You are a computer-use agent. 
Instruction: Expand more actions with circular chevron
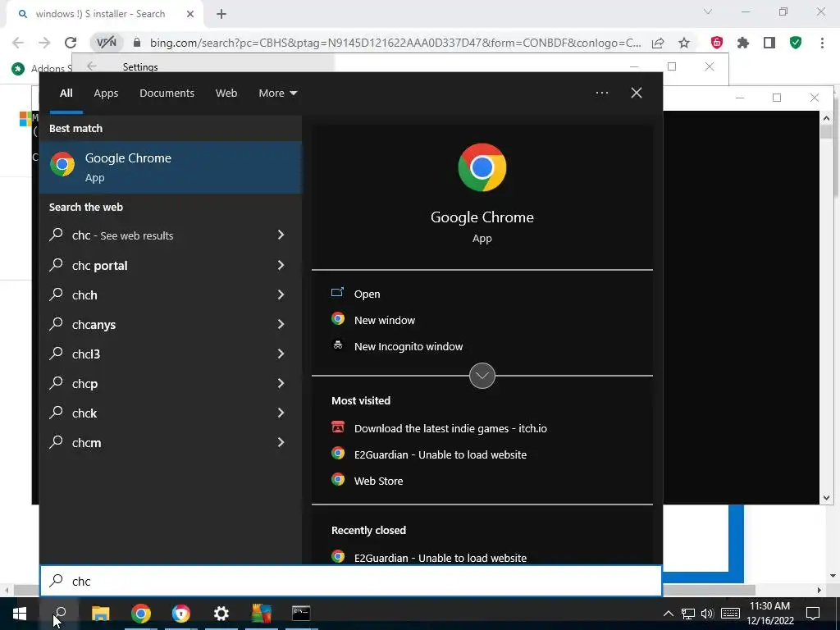(x=482, y=376)
